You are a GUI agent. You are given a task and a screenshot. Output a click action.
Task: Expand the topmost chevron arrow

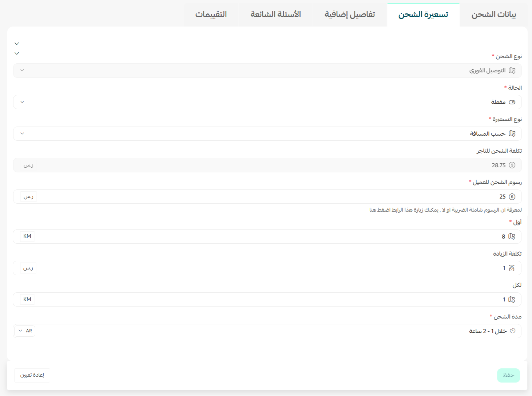coord(17,44)
